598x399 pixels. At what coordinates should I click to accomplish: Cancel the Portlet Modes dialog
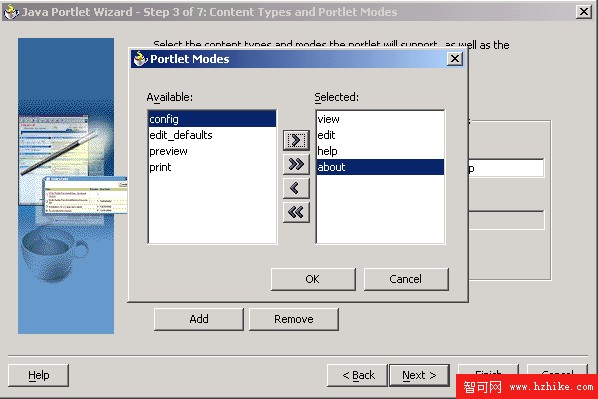pos(406,279)
